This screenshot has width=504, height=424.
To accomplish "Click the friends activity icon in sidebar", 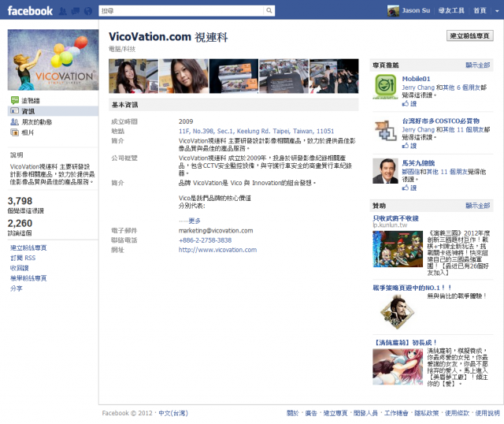I will [x=15, y=121].
